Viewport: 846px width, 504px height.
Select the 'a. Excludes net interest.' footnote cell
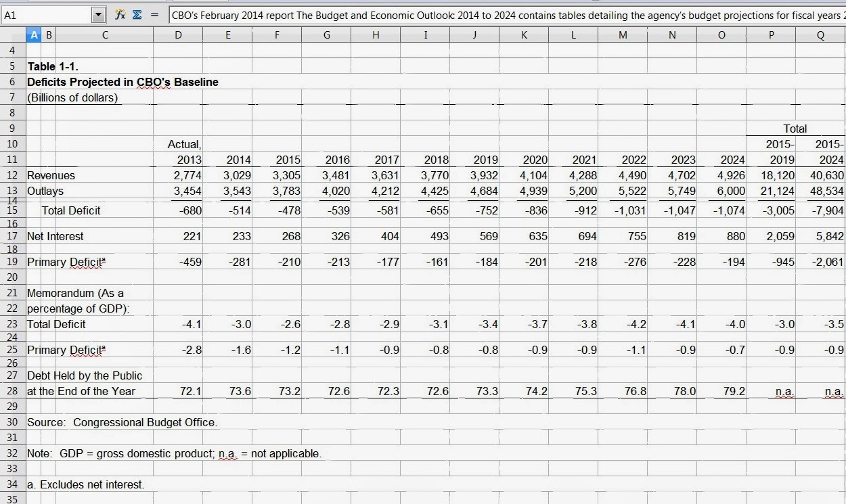point(86,484)
